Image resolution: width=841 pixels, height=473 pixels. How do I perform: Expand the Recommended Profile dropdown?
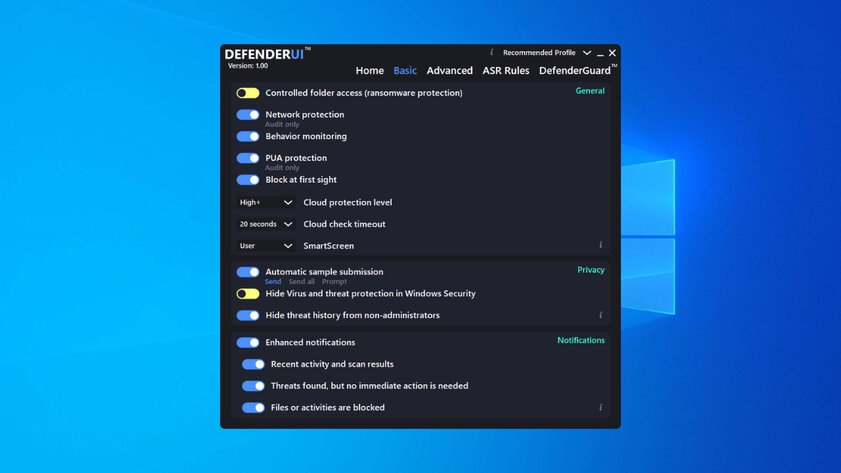tap(587, 53)
